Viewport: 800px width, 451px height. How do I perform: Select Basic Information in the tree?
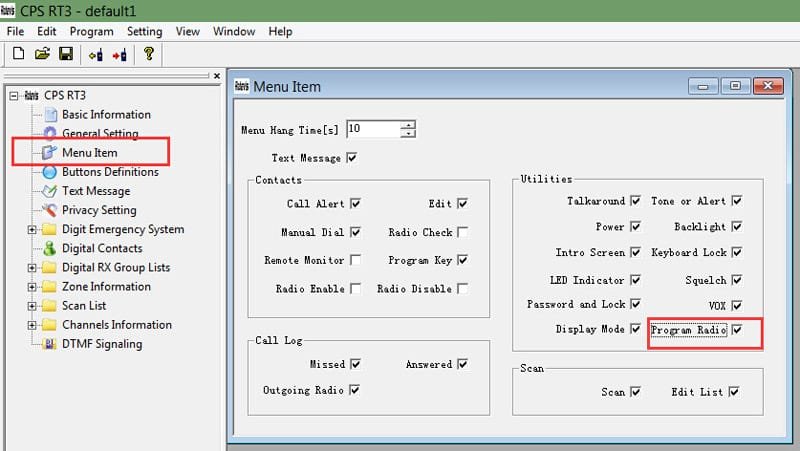click(106, 114)
